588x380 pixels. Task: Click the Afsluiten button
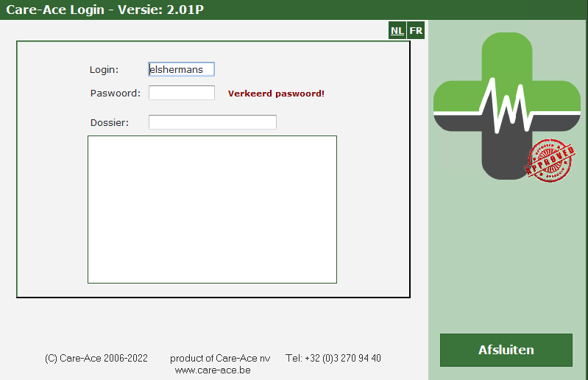[506, 350]
